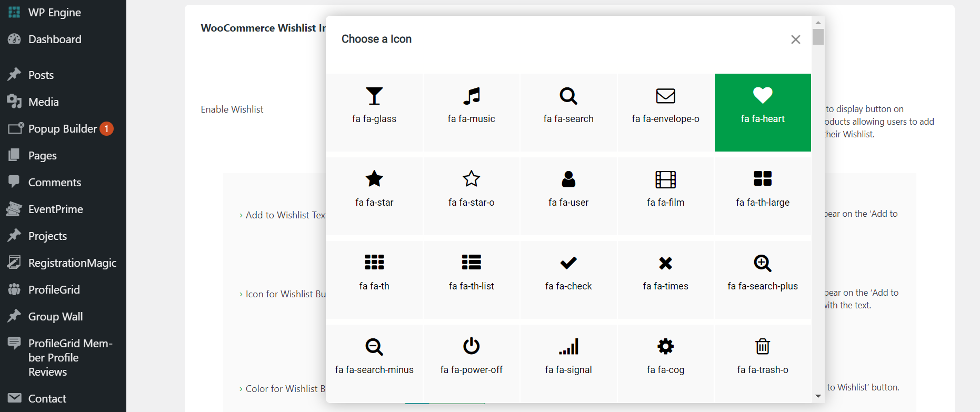Expand the Add to Wishlist Text setting
This screenshot has width=980, height=412.
(284, 215)
